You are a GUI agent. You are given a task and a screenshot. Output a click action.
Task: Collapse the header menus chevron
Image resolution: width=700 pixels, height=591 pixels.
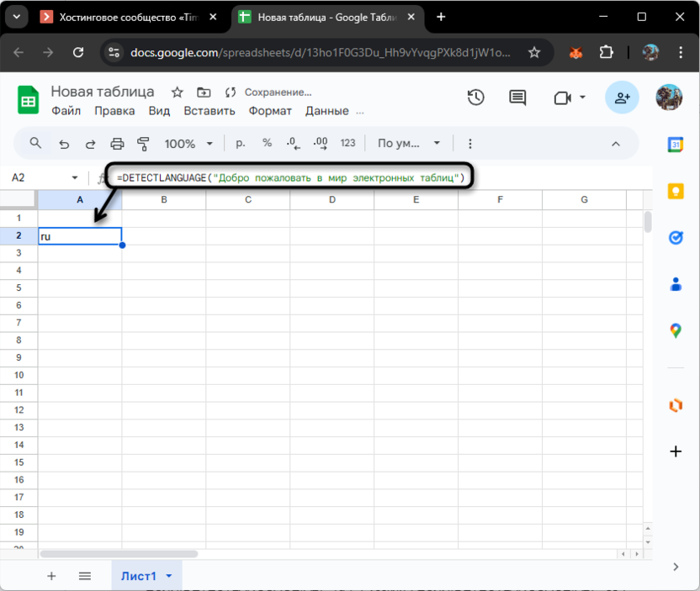(616, 144)
